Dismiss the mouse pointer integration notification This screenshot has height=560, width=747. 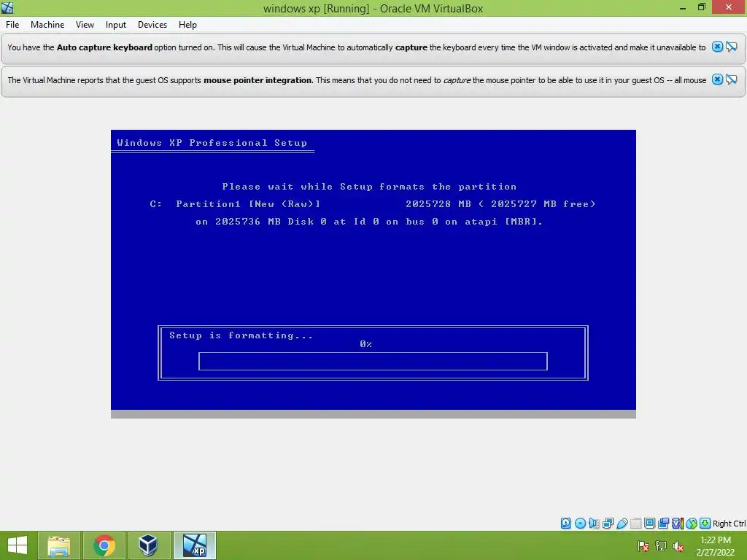coord(717,79)
